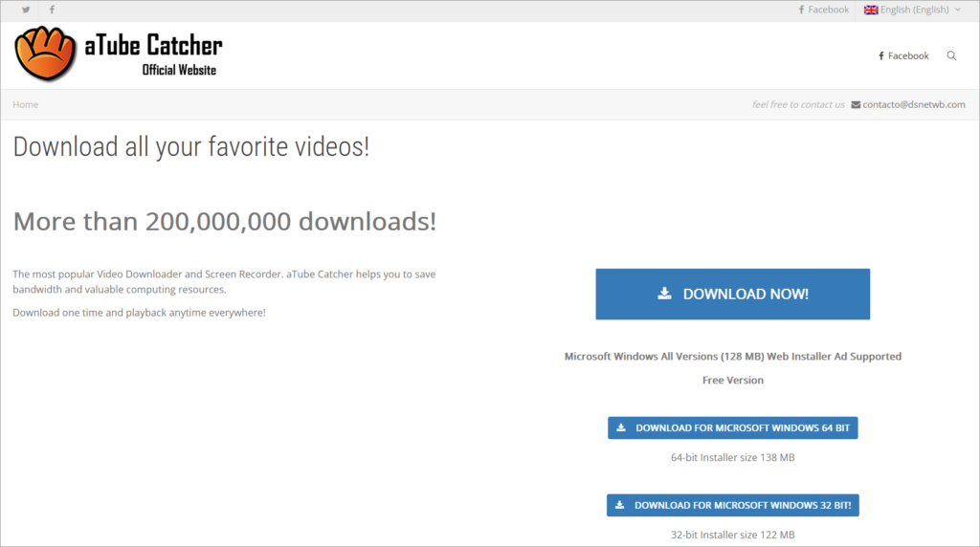980x547 pixels.
Task: Click the chevron next to English (English)
Action: (x=957, y=10)
